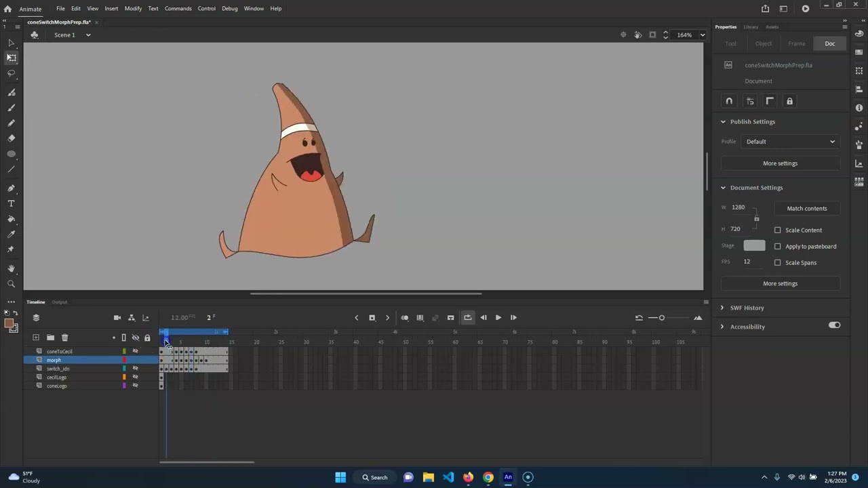This screenshot has height=488, width=868.
Task: Expand the SWF History section
Action: pyautogui.click(x=722, y=308)
